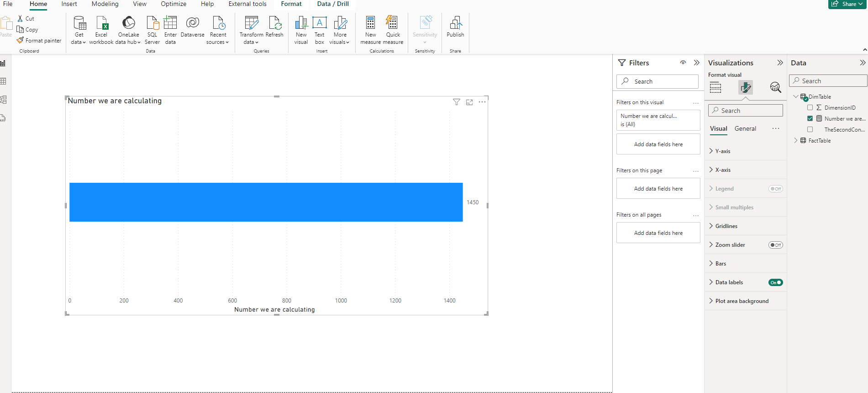Uncheck Number we are calculating field
Viewport: 868px width, 393px height.
coord(810,119)
